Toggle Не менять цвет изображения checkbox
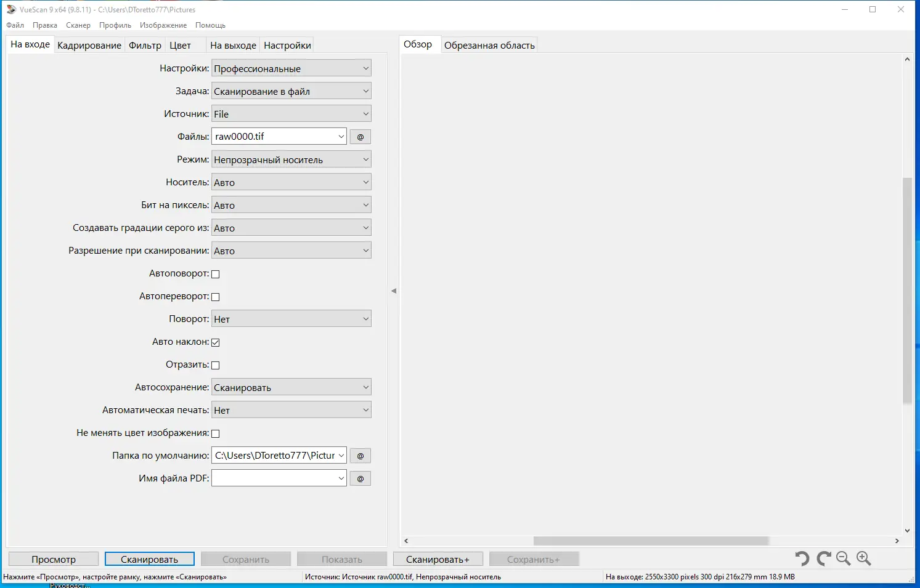 pos(216,433)
